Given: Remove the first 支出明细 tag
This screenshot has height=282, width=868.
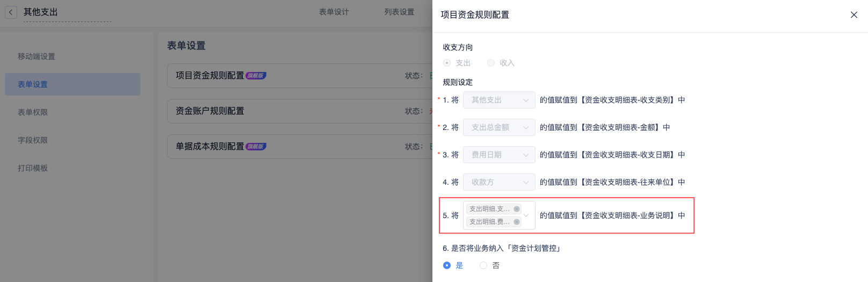Looking at the screenshot, I should click(517, 209).
